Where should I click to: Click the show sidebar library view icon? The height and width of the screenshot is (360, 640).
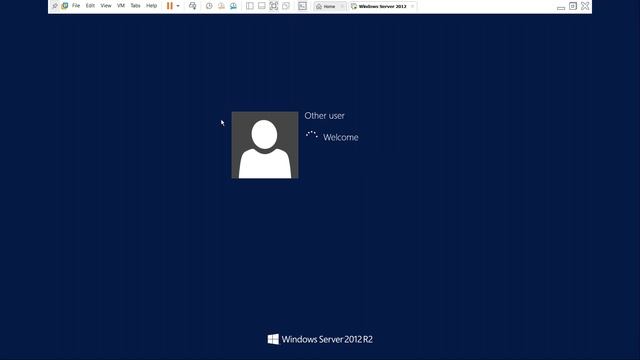[250, 6]
